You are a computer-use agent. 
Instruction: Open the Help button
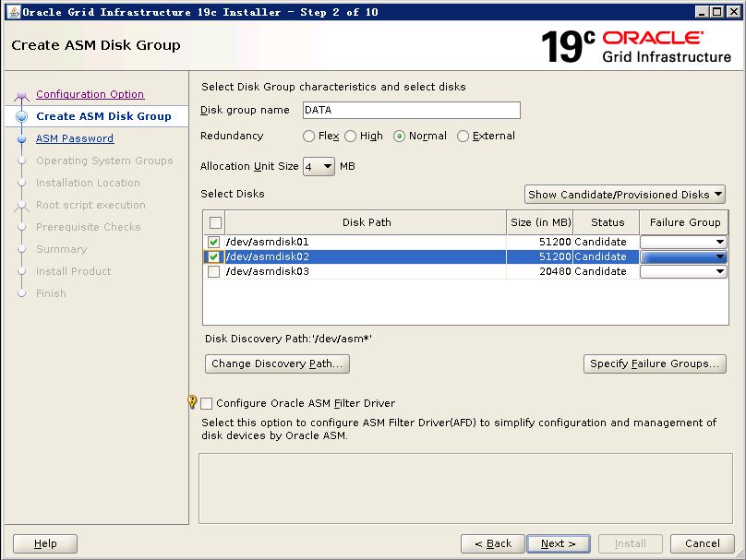(x=45, y=543)
